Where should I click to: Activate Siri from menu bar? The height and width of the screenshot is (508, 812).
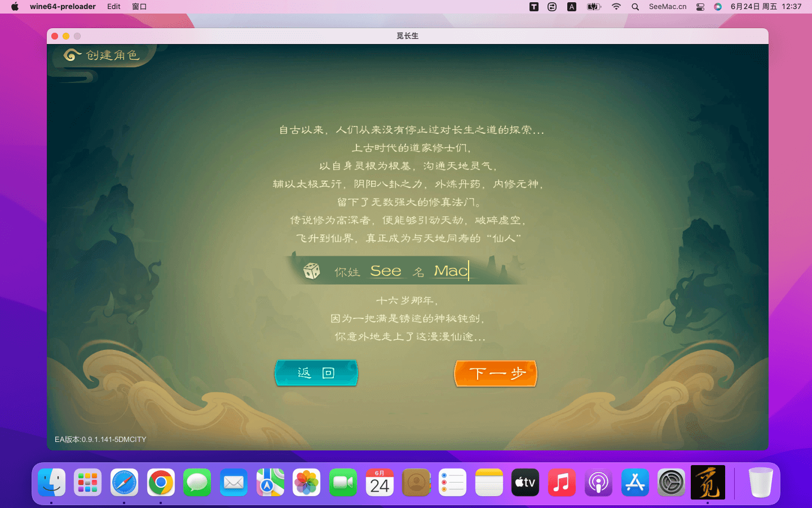[x=718, y=7]
